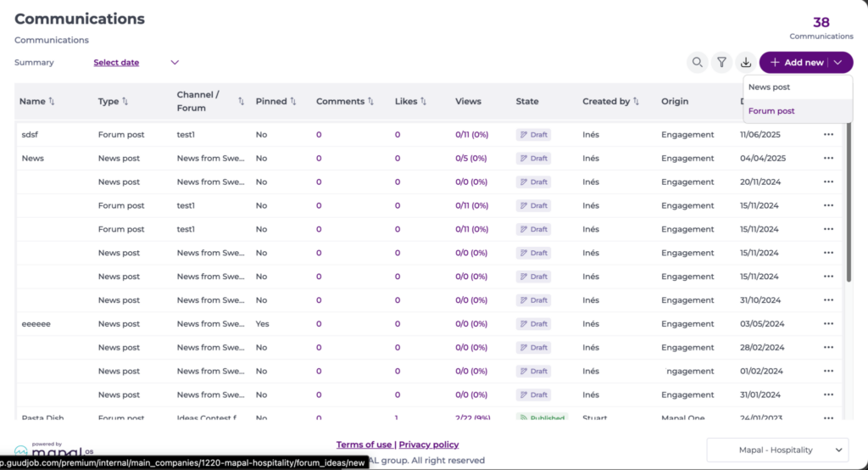Open three-dot menu for News row
868x470 pixels.
[x=828, y=159]
